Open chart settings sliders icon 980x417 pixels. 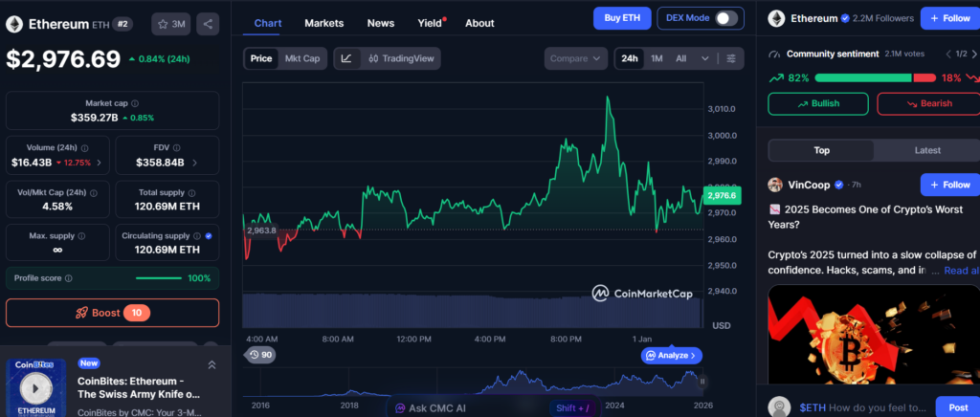[x=731, y=58]
